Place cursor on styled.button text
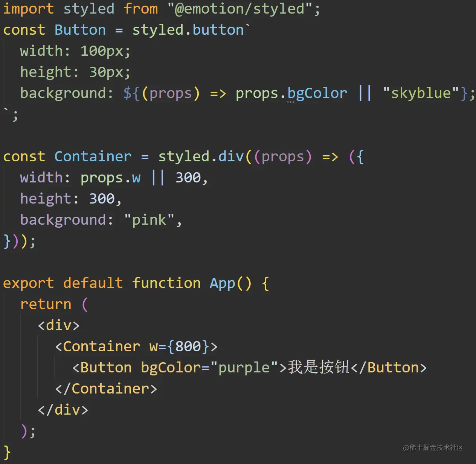This screenshot has height=464, width=476. point(188,30)
